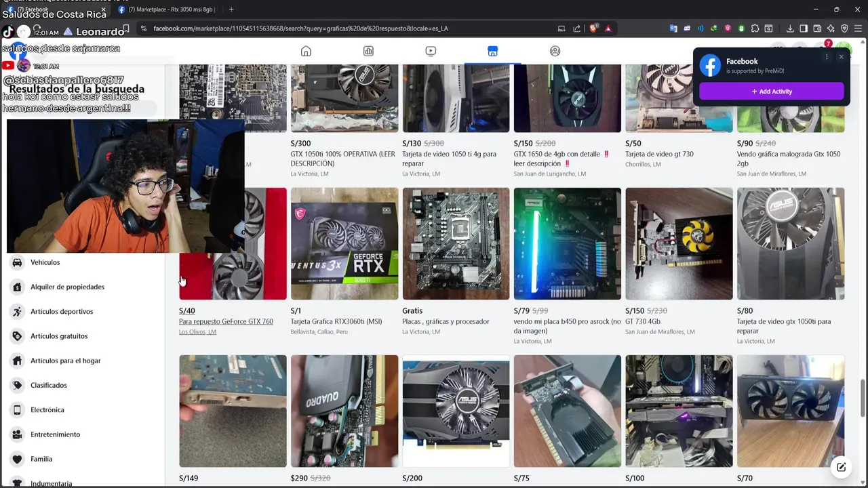Open Tarjeta de video gt 730 listing title
Viewport: 868px width, 488px height.
(x=659, y=154)
